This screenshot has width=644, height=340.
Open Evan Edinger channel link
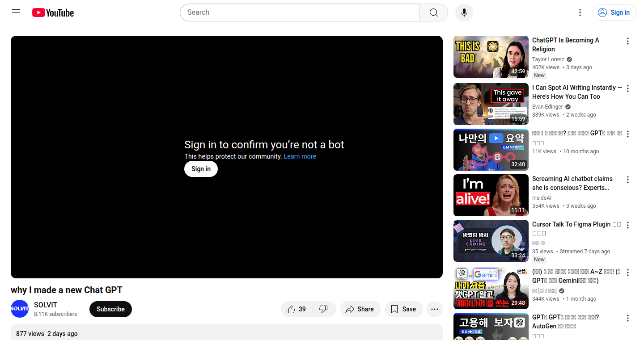547,107
